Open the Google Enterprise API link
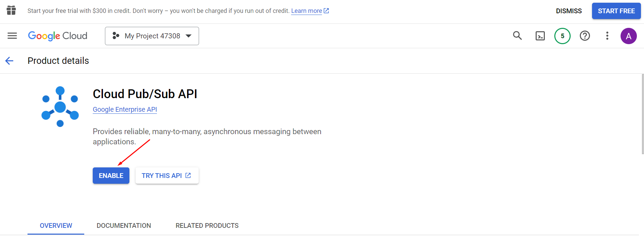 [x=125, y=109]
